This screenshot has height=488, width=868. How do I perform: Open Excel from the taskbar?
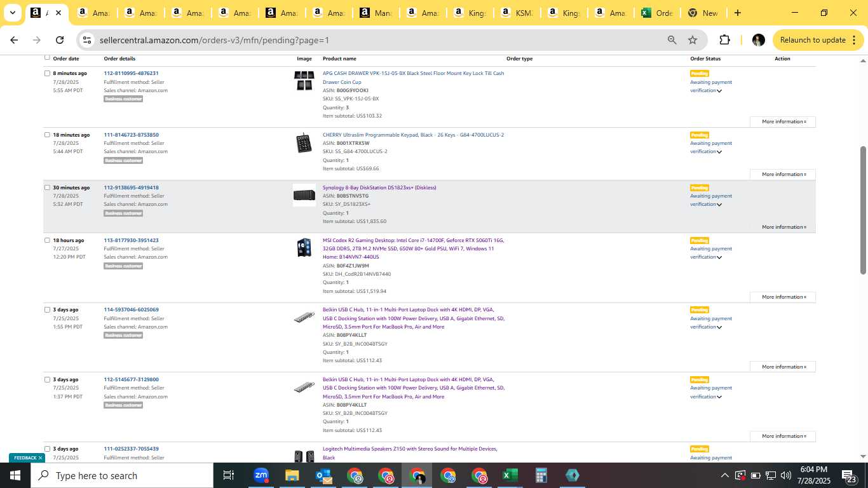point(510,475)
